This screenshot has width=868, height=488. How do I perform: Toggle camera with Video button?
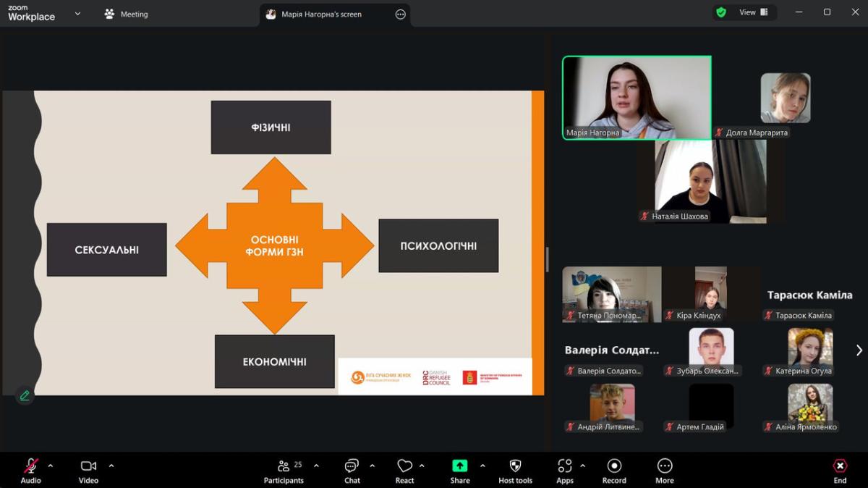click(88, 471)
